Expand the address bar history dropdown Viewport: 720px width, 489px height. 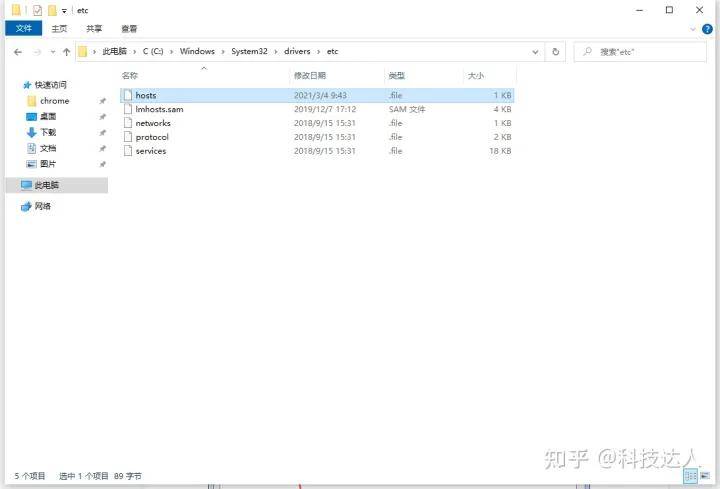click(x=535, y=52)
